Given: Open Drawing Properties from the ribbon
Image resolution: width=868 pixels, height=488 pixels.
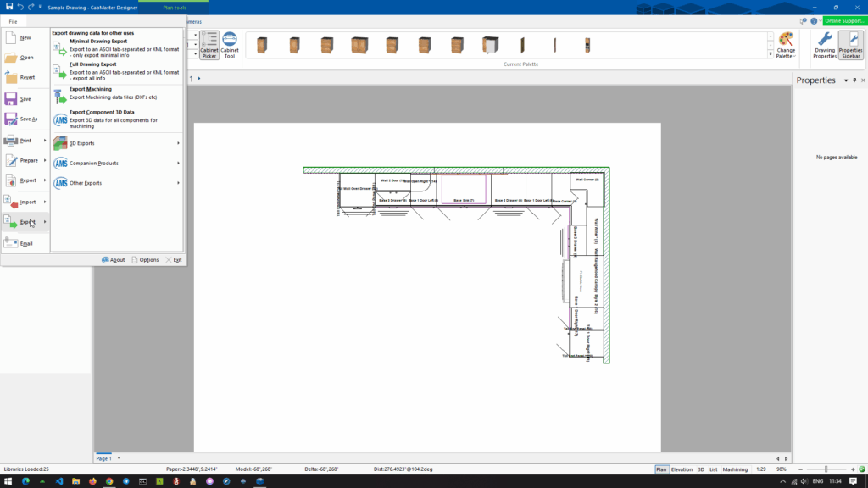Looking at the screenshot, I should tap(825, 45).
